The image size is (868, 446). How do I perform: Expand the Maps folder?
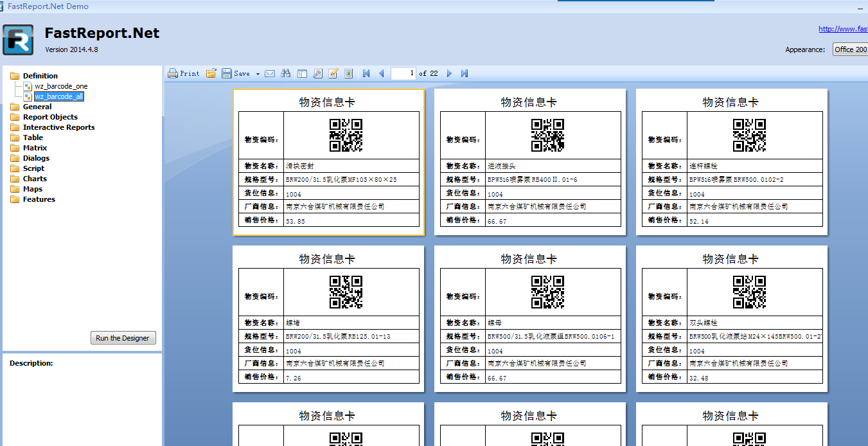coord(33,189)
